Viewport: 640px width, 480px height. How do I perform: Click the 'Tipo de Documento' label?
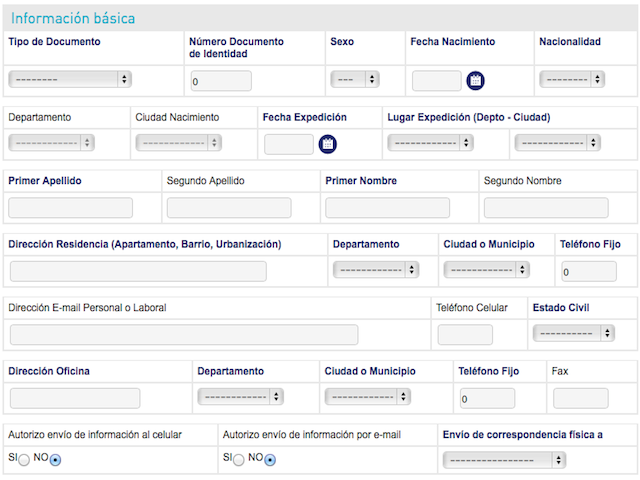[54, 42]
